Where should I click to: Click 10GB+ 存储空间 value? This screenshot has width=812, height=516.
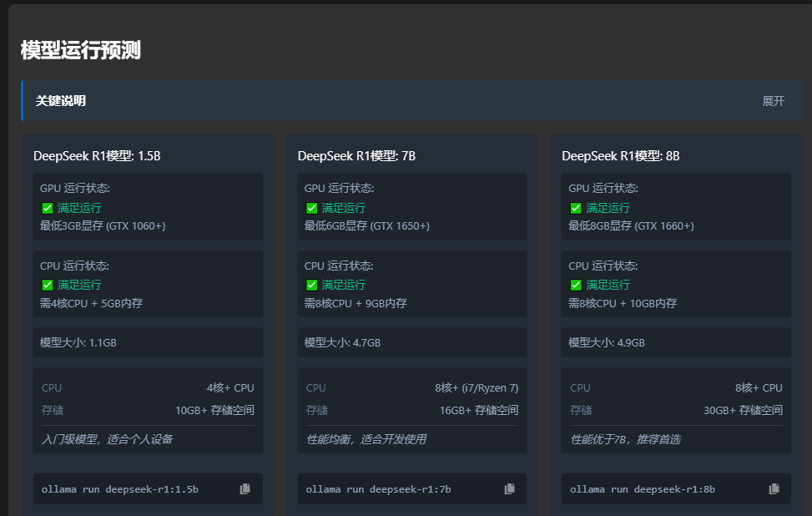tap(215, 410)
